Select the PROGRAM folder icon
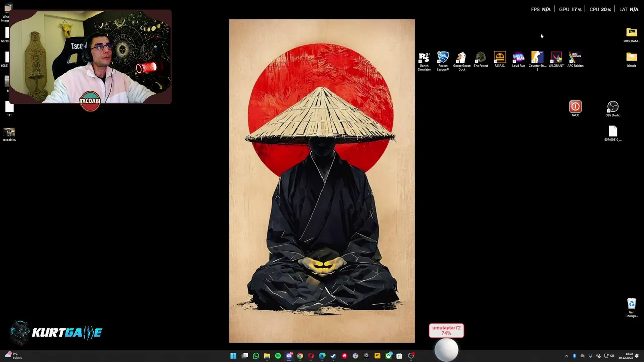This screenshot has height=362, width=644. [x=632, y=35]
